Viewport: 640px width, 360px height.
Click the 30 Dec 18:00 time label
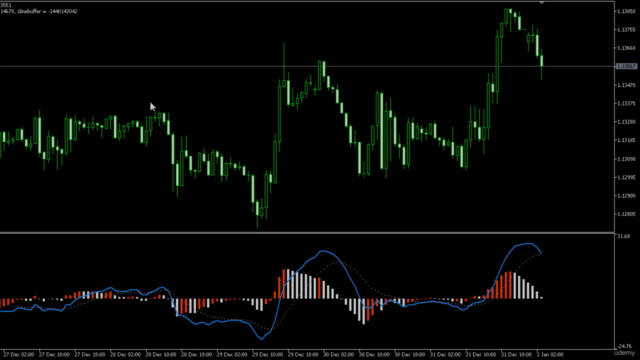(409, 355)
